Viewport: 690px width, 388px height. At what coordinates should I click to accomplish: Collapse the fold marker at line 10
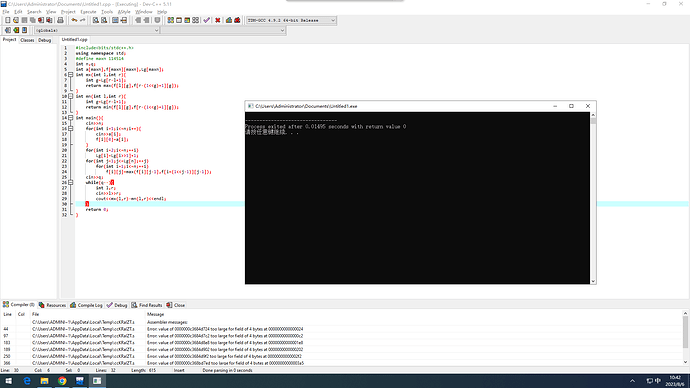(x=70, y=96)
